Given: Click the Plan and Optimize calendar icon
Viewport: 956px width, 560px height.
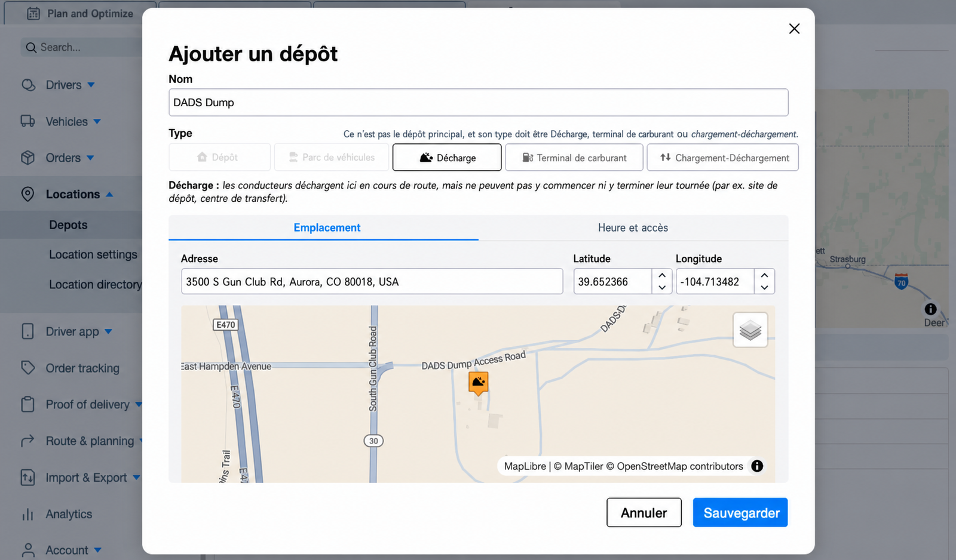Looking at the screenshot, I should [x=33, y=13].
